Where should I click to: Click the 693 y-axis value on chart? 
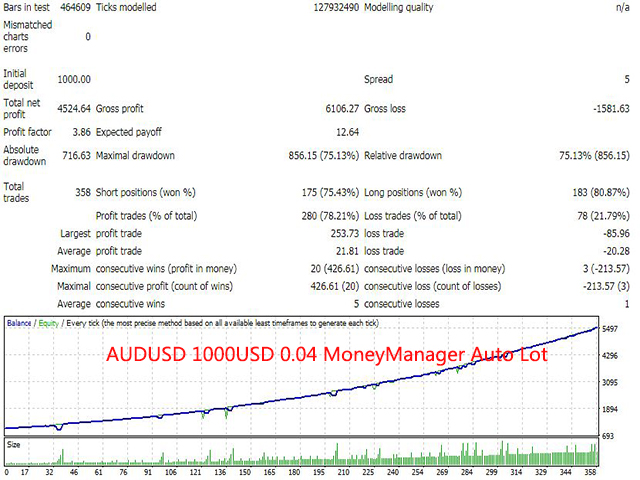(608, 436)
